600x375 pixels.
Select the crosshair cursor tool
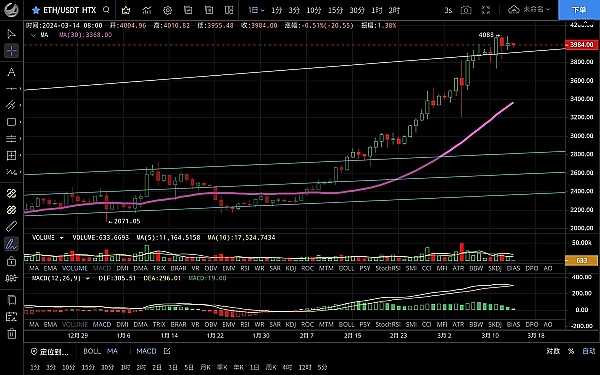tap(11, 51)
